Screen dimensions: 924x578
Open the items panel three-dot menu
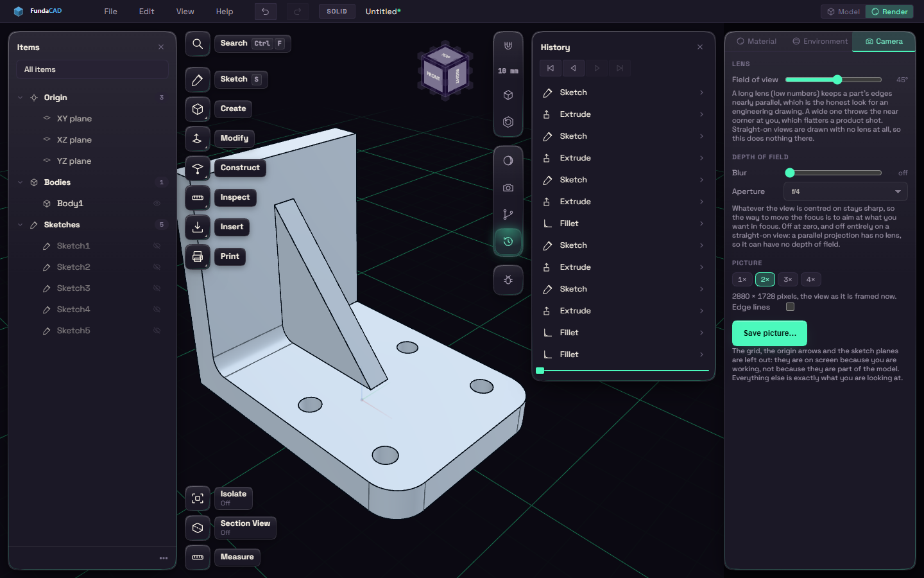click(x=164, y=558)
